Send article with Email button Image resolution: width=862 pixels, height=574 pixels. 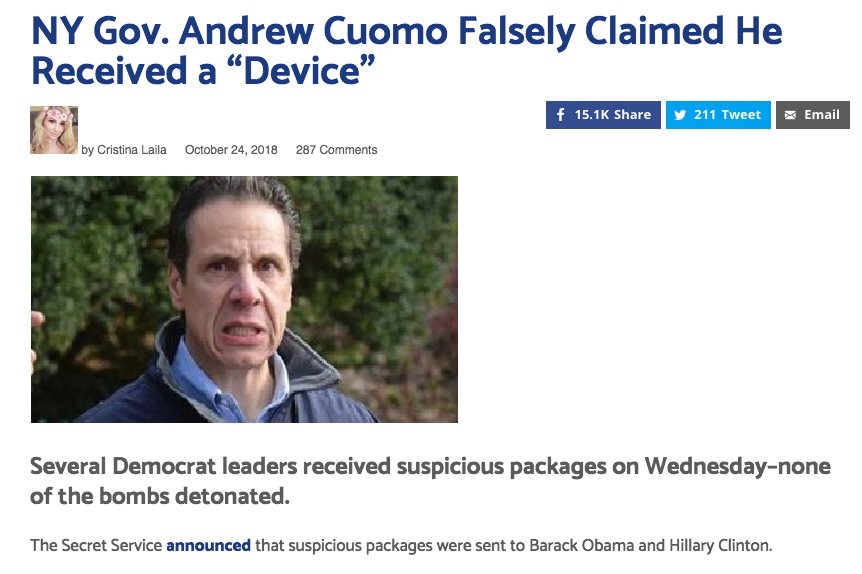tap(813, 115)
